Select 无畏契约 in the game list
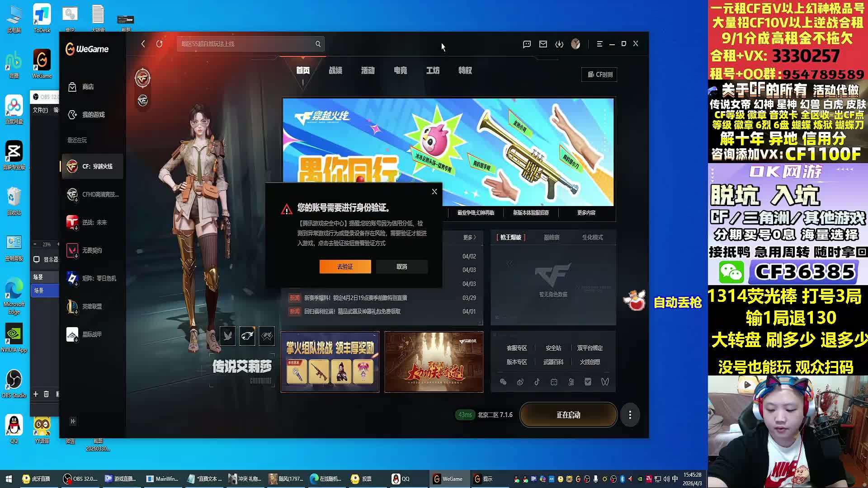The height and width of the screenshot is (488, 868). 92,250
